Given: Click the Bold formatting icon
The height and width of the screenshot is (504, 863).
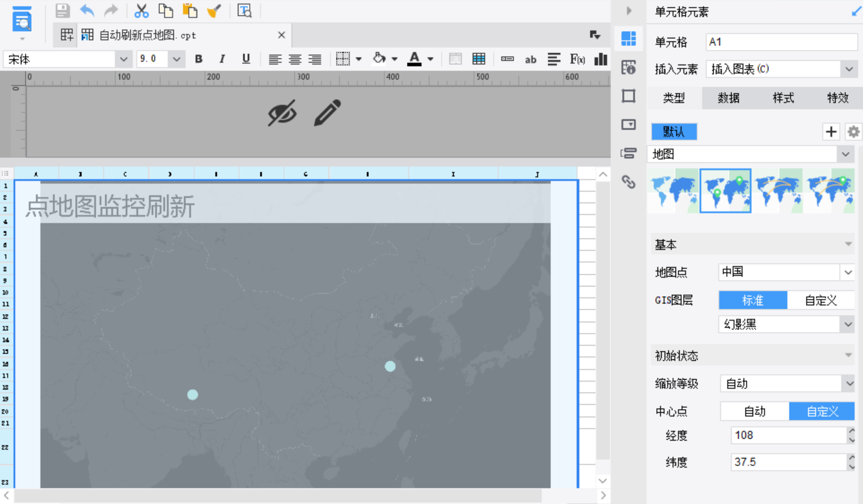Looking at the screenshot, I should [x=198, y=59].
